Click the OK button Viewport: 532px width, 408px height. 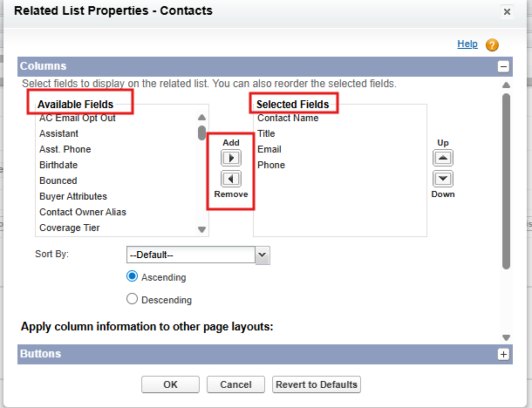pos(170,384)
